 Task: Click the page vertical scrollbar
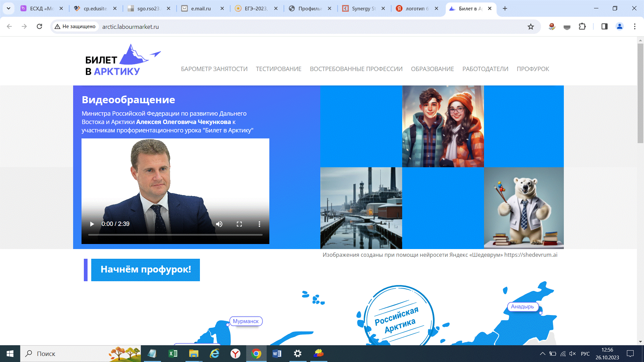point(640,94)
